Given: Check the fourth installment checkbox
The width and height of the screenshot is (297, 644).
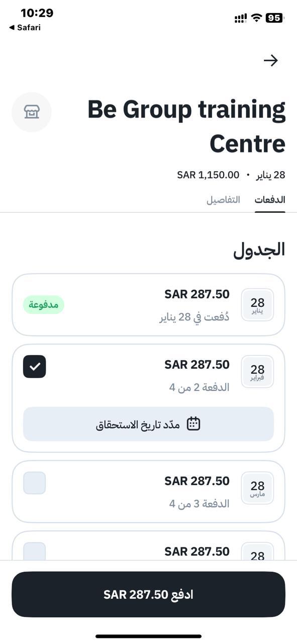Looking at the screenshot, I should pyautogui.click(x=35, y=551).
